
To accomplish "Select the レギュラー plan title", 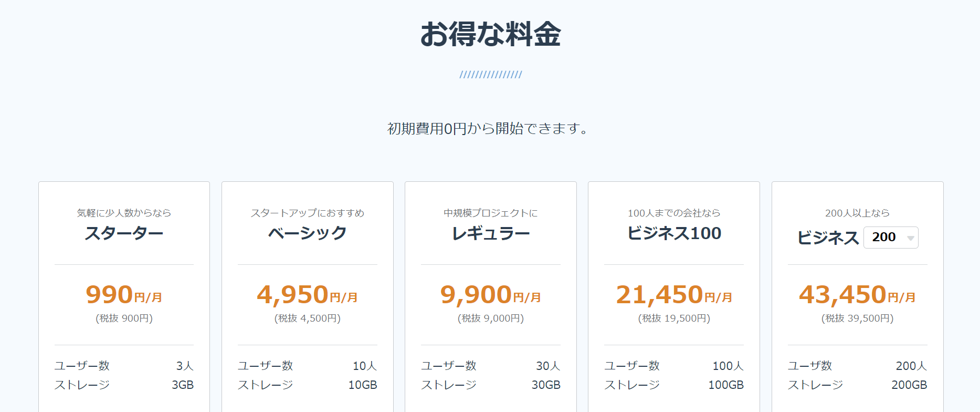I will click(x=490, y=233).
